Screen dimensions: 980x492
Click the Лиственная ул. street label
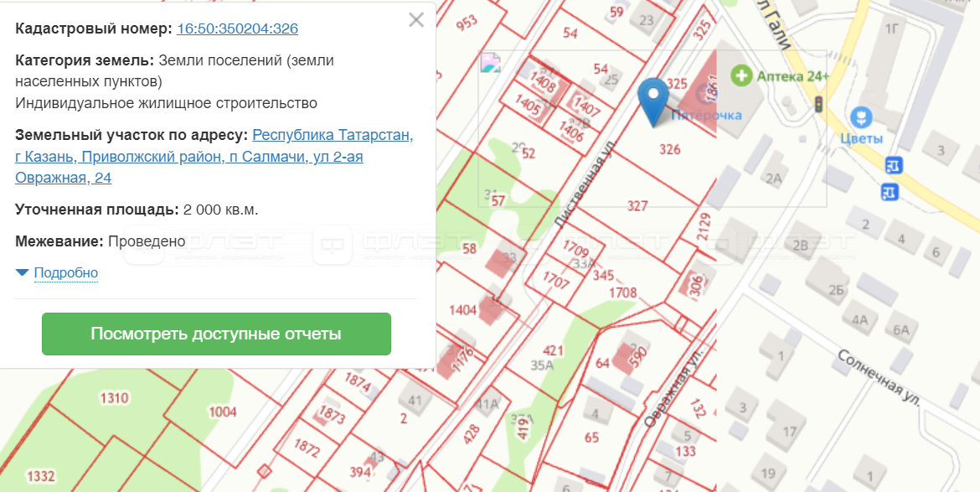(x=585, y=184)
